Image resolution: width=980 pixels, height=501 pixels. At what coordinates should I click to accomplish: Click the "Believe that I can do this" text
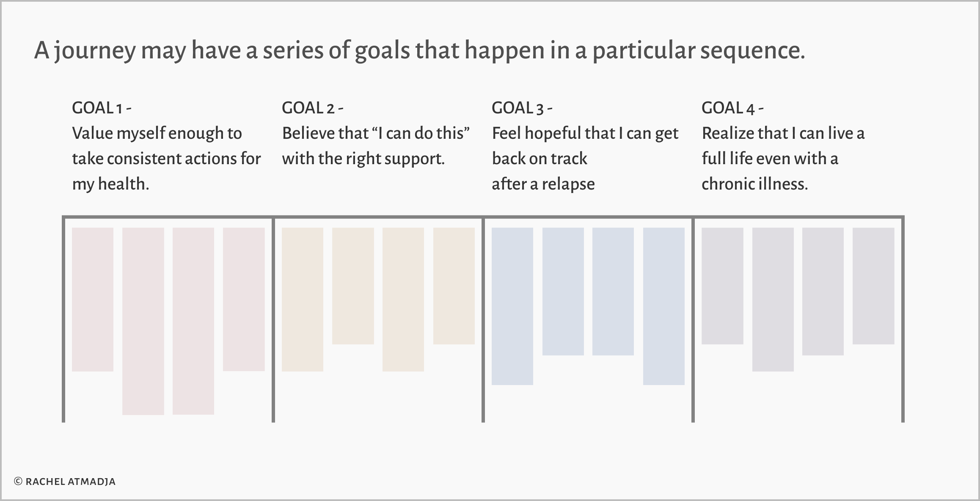click(x=376, y=133)
